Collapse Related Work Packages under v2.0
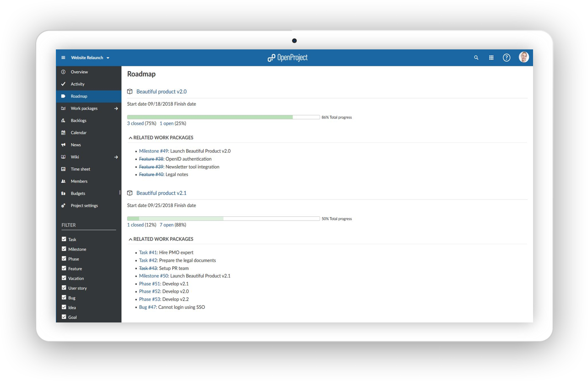588x381 pixels. coord(161,138)
